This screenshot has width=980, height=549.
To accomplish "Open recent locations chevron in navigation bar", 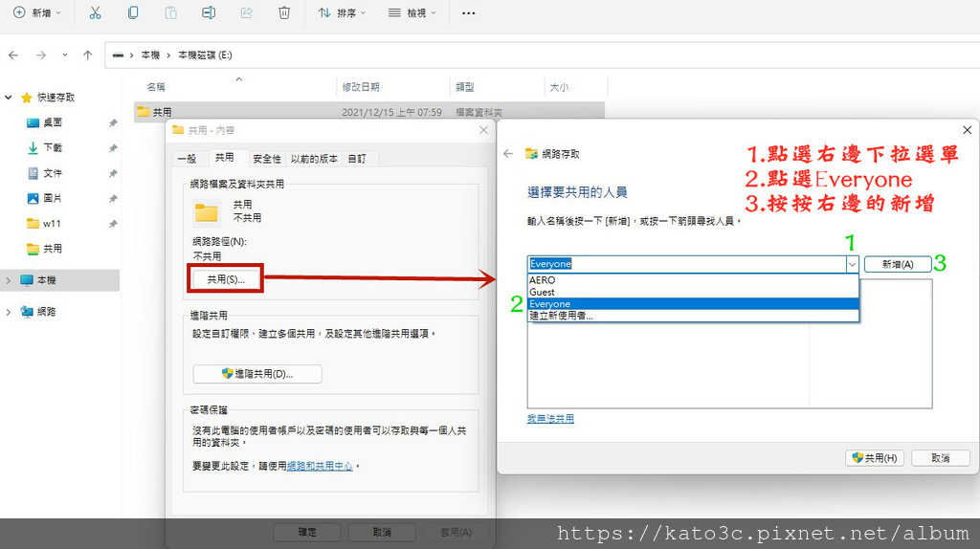I will click(x=65, y=55).
